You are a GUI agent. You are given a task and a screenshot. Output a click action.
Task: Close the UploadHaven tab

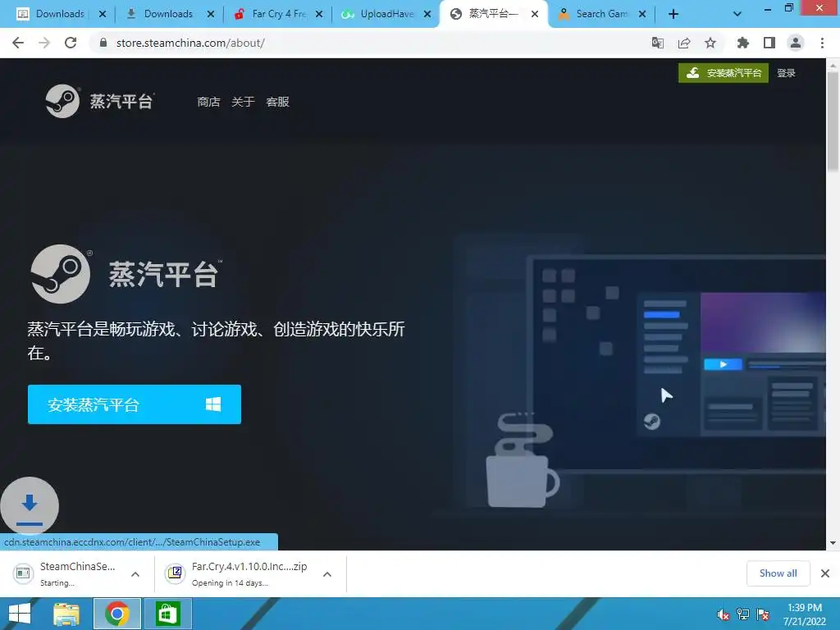click(x=427, y=15)
